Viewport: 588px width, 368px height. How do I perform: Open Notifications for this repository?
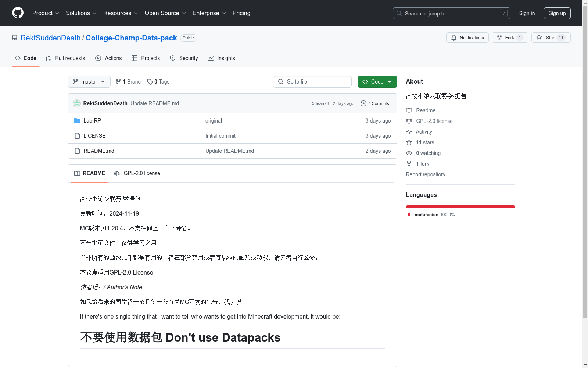tap(467, 38)
